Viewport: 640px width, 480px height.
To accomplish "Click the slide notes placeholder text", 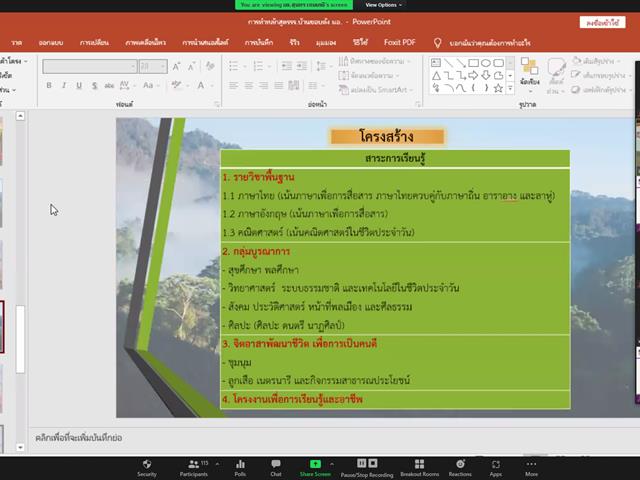I will click(79, 438).
